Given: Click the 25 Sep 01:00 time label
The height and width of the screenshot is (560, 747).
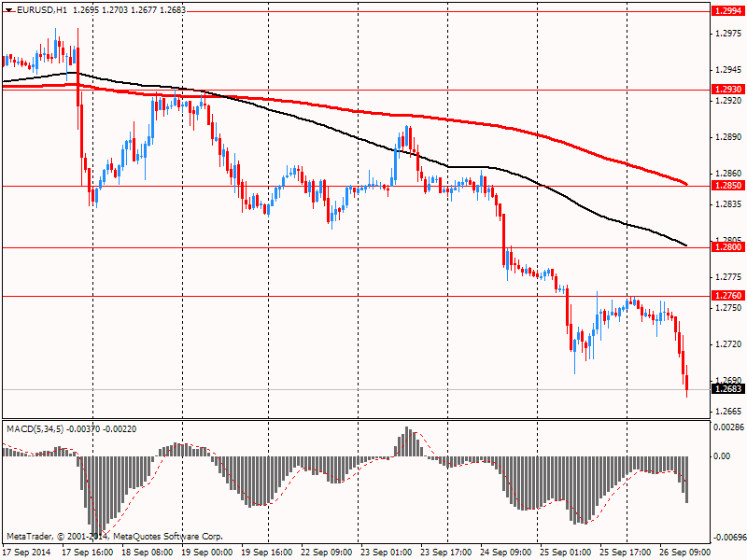Looking at the screenshot, I should (566, 553).
